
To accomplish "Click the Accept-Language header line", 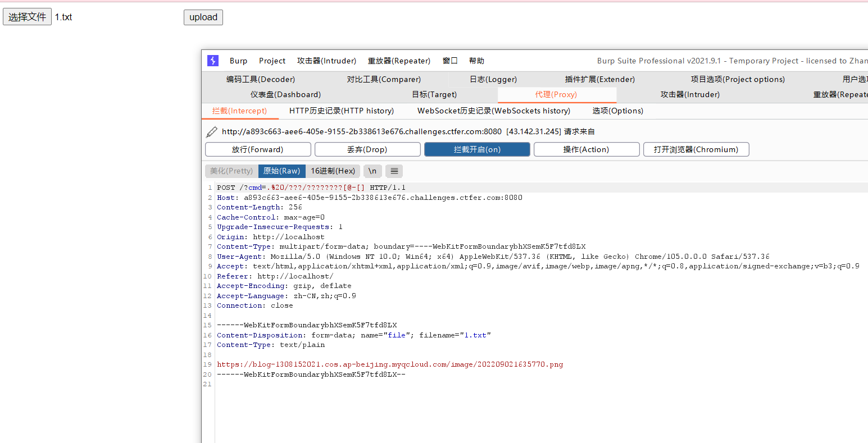I will pos(287,296).
